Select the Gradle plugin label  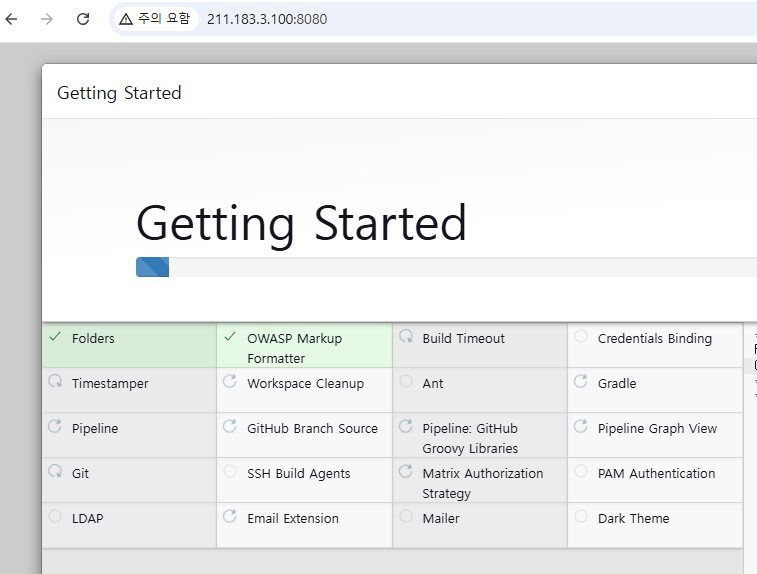[x=617, y=383]
